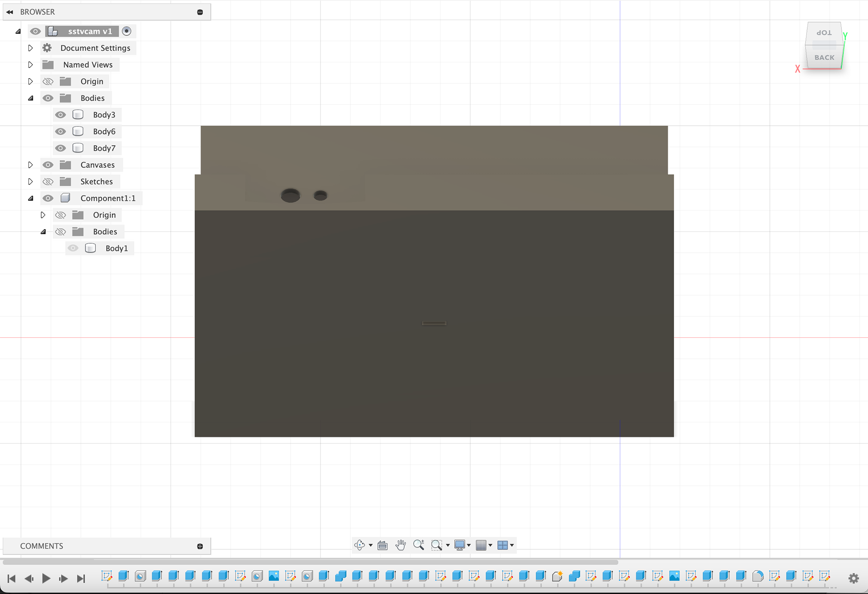Select the Zoom magnifier tool

tap(418, 545)
